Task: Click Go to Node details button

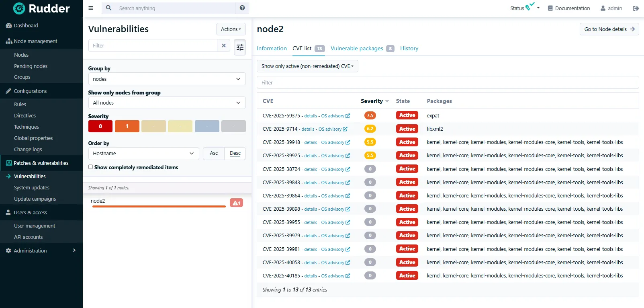Action: click(x=609, y=29)
